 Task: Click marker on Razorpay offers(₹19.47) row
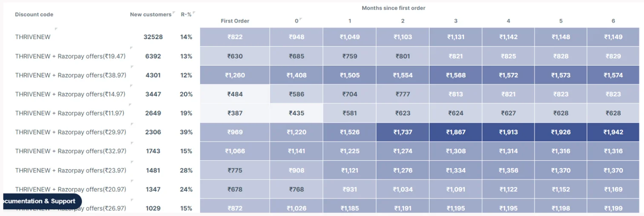coord(132,48)
